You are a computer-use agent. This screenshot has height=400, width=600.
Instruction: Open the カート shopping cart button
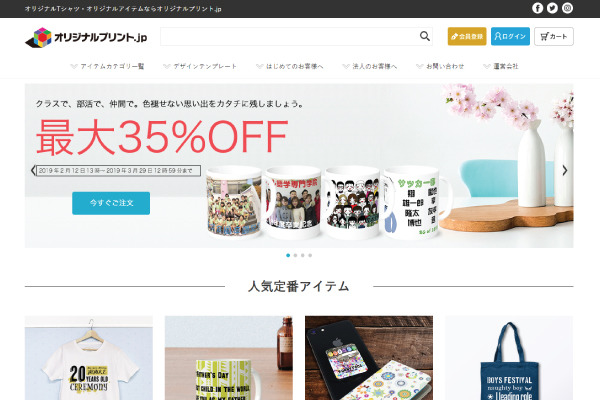[554, 36]
